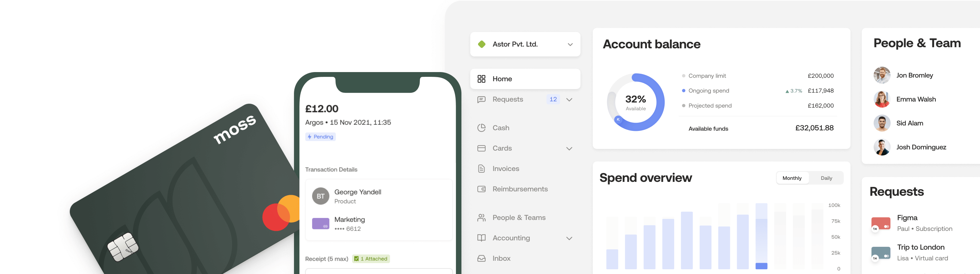
Task: Click the Requests chat bubble icon
Action: pyautogui.click(x=481, y=99)
